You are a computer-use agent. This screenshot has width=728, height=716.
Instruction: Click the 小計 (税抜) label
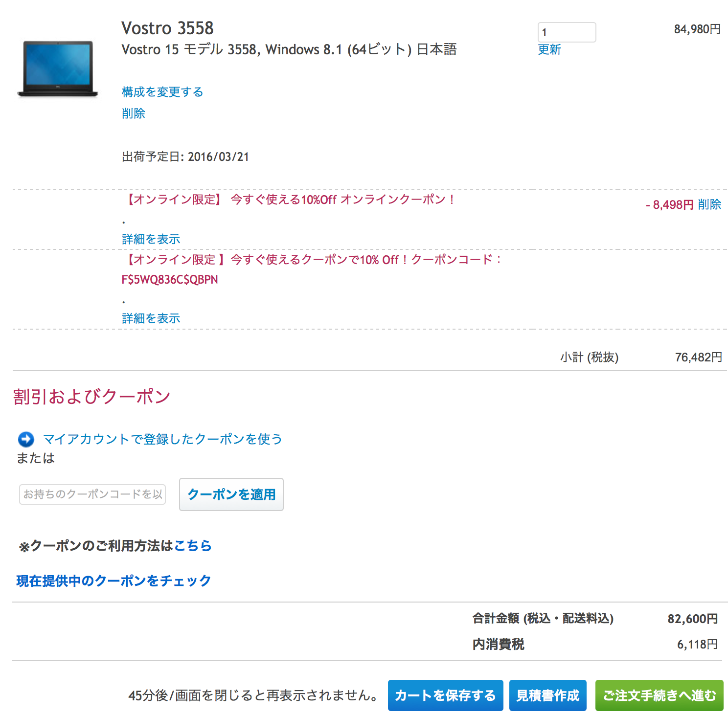590,358
